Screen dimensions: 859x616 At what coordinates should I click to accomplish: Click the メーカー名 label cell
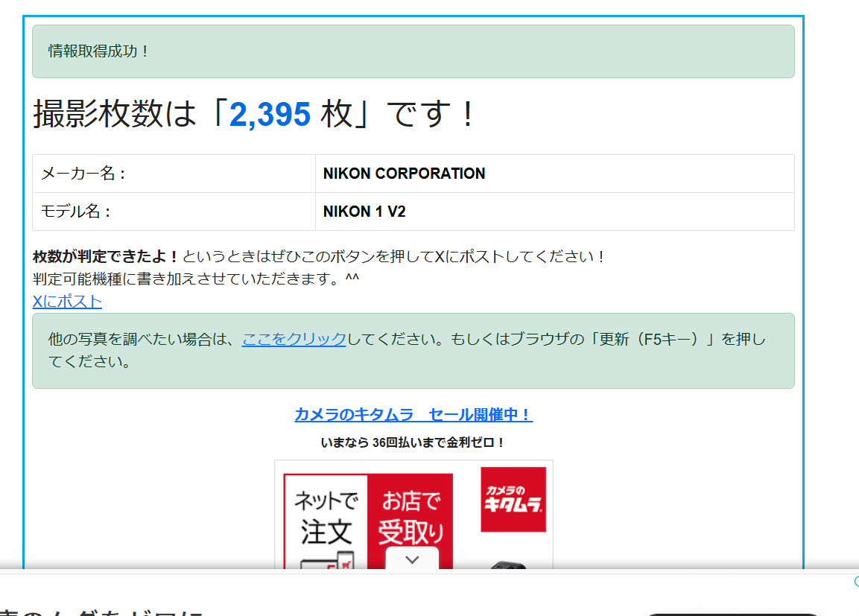[x=174, y=174]
